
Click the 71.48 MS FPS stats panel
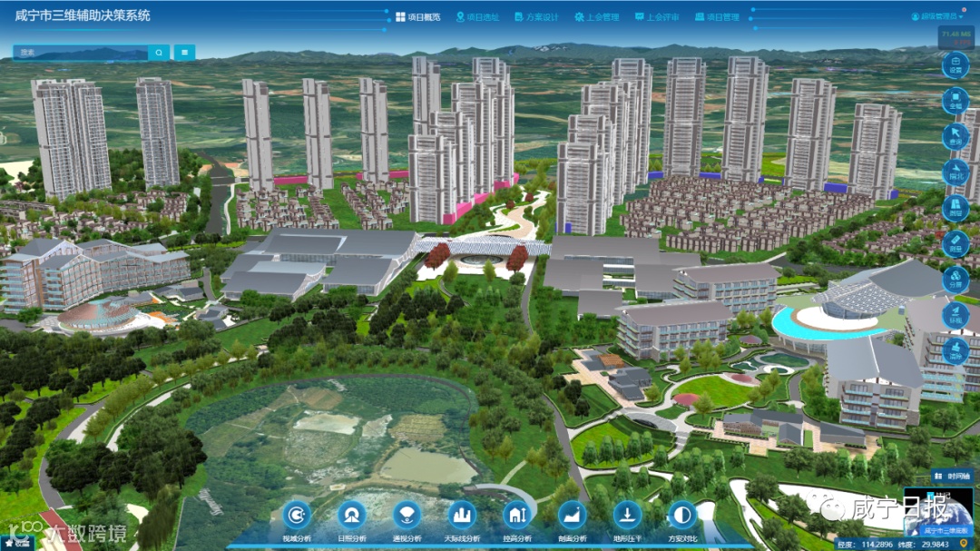tap(956, 37)
